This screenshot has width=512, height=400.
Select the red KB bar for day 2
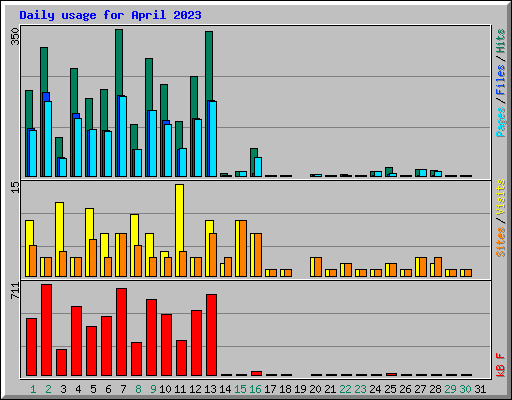coord(46,330)
